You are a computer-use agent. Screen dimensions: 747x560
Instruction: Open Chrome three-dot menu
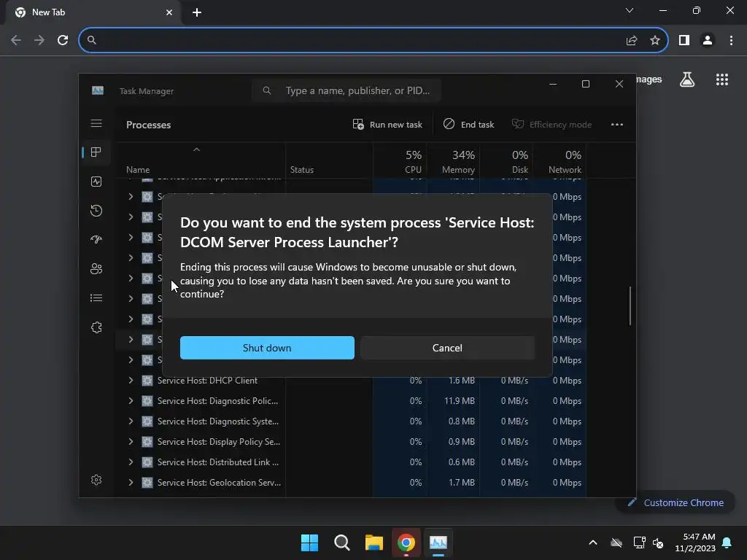point(731,40)
